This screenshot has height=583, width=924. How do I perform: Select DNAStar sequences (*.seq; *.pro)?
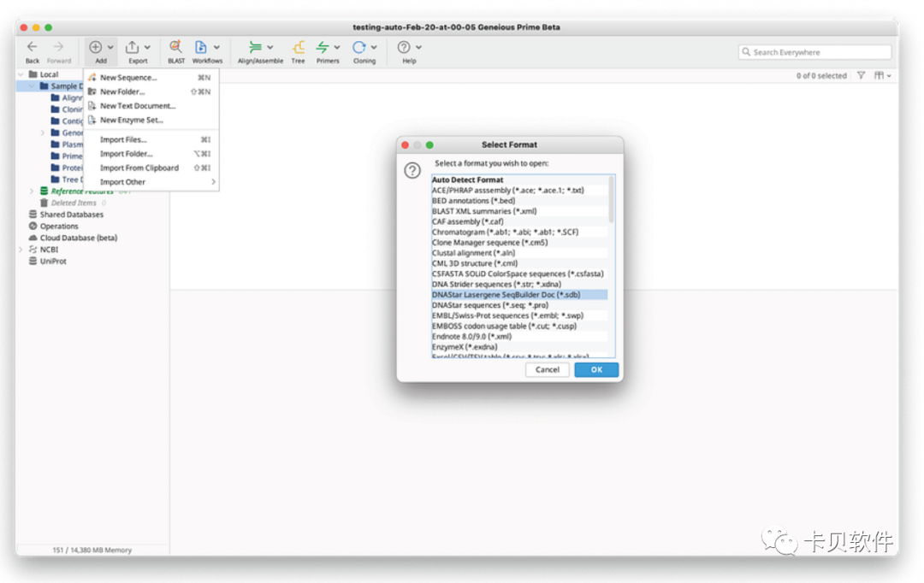point(519,305)
